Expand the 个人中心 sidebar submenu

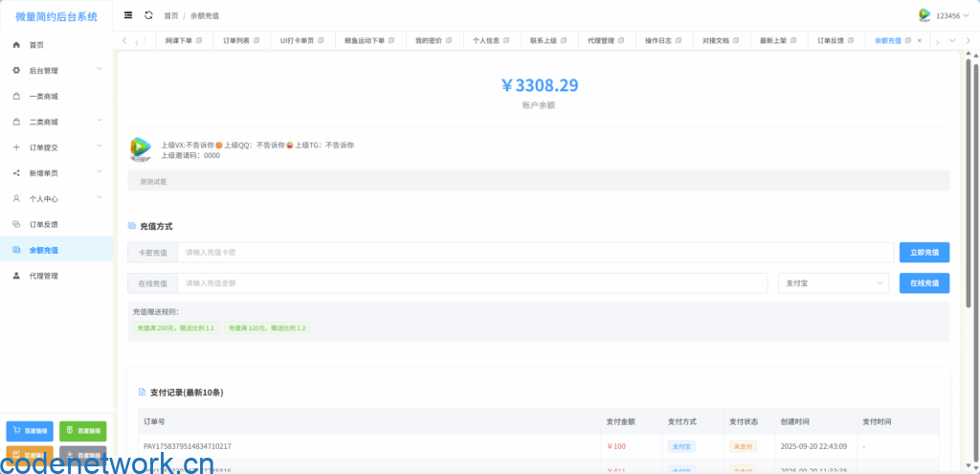(56, 199)
